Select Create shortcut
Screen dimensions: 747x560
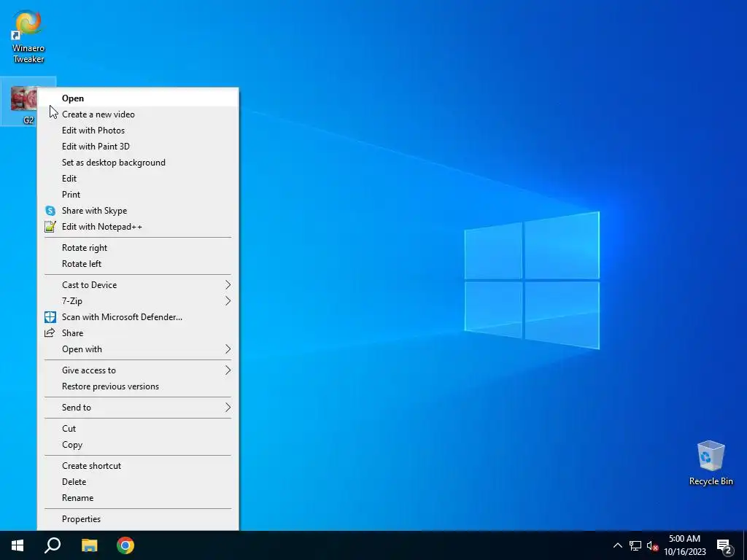click(x=138, y=466)
